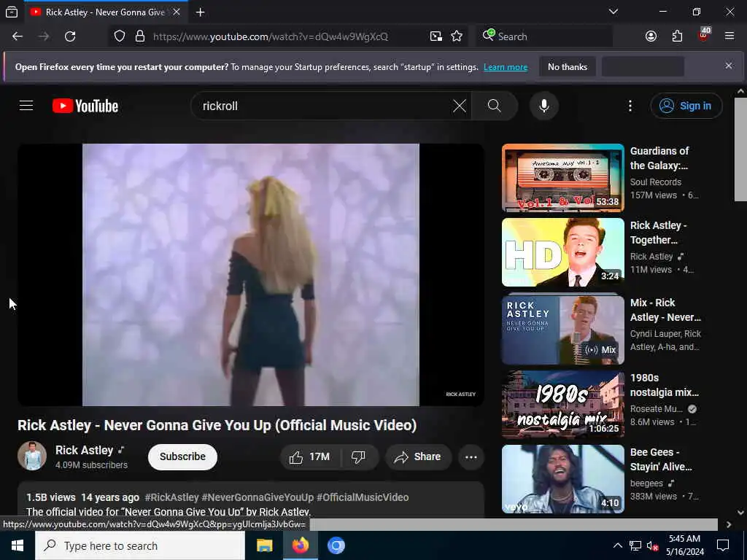747x560 pixels.
Task: Show hidden system tray icons
Action: point(617,545)
